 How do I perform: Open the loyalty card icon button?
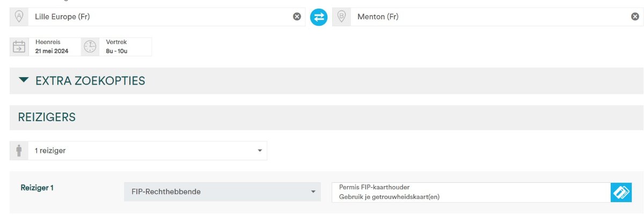(x=621, y=192)
